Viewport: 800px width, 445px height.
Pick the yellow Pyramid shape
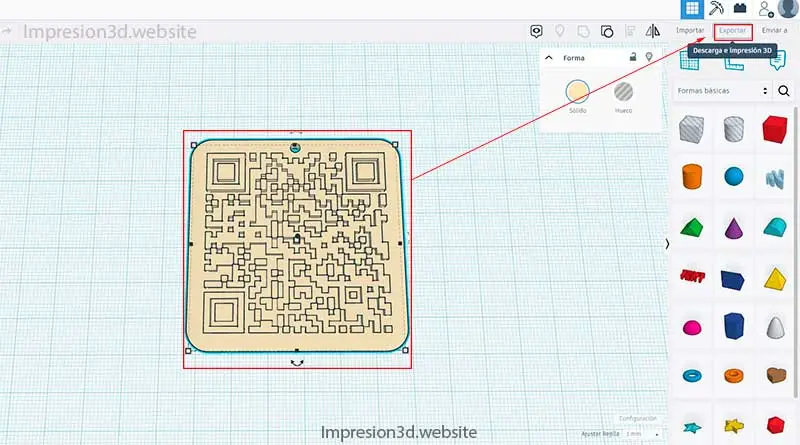[775, 279]
